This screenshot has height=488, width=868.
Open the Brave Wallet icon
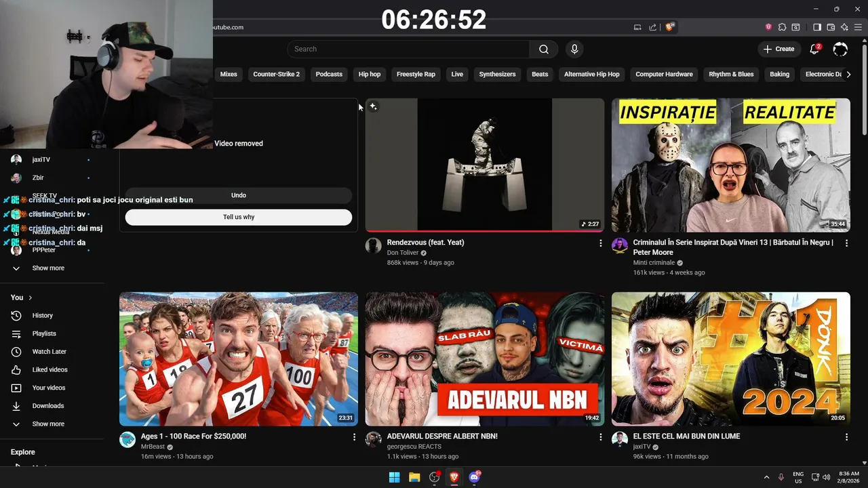831,27
